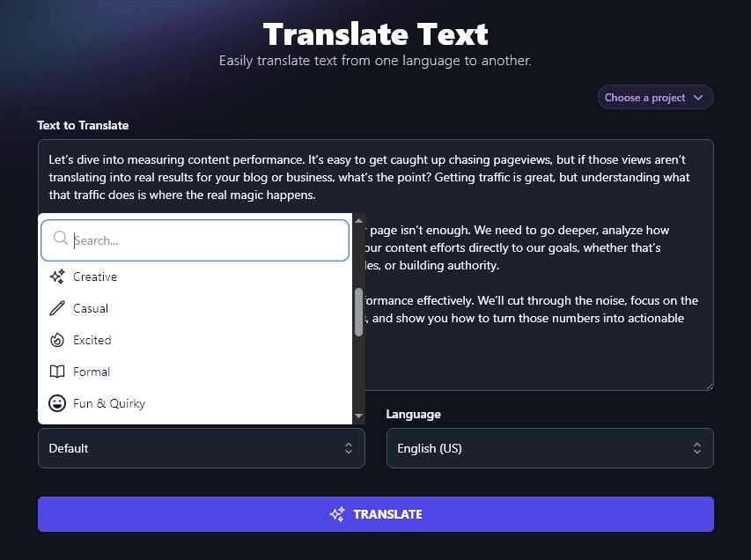Click the book icon beside Formal
The height and width of the screenshot is (560, 751).
pos(57,372)
